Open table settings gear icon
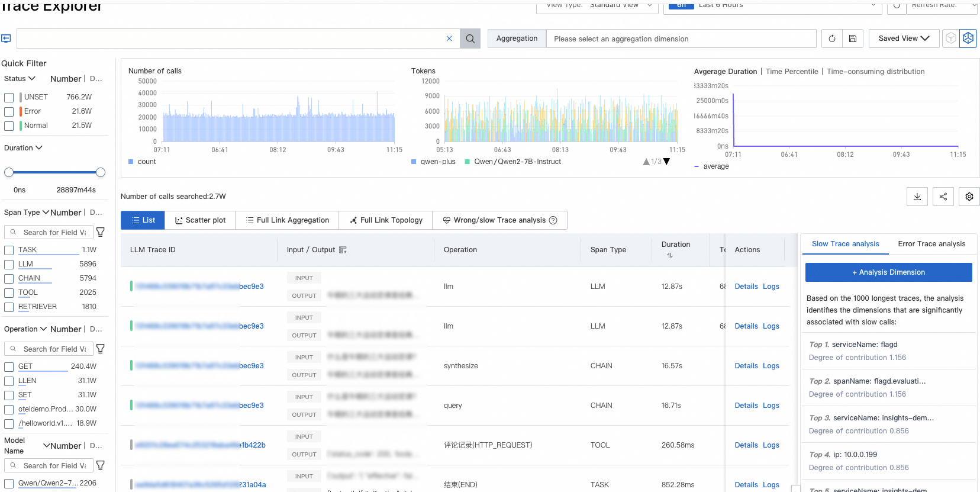The height and width of the screenshot is (492, 980). pos(969,197)
